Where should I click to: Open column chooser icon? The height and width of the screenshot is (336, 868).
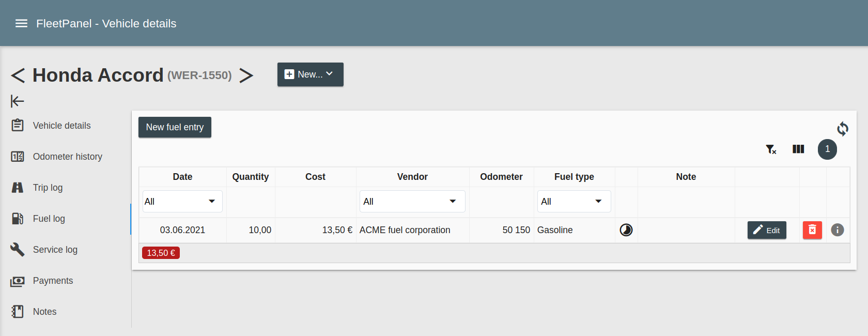coord(798,149)
